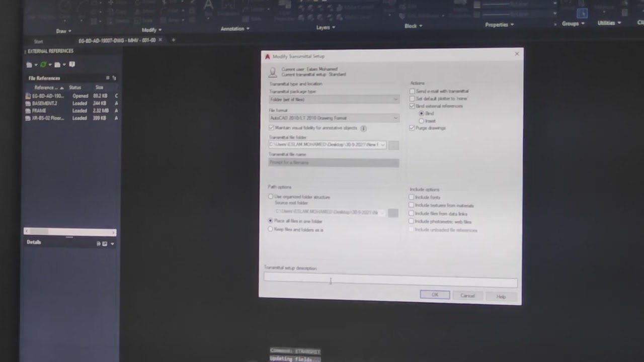Uncheck Purge drawings option
This screenshot has height=362, width=644.
coord(412,128)
